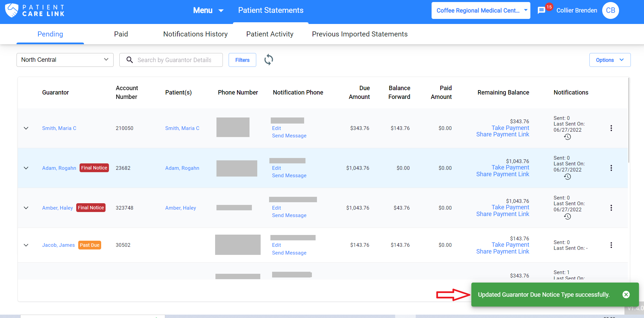Screen dimensions: 644x318
Task: Click Final Notice badge on Adam, Rogahn
Action: [94, 168]
